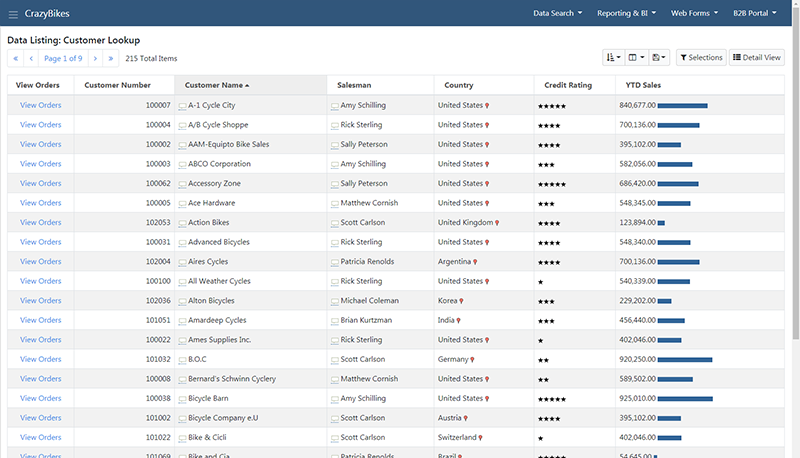Click the CrazyBikes brand title
This screenshot has width=800, height=458.
click(x=47, y=14)
